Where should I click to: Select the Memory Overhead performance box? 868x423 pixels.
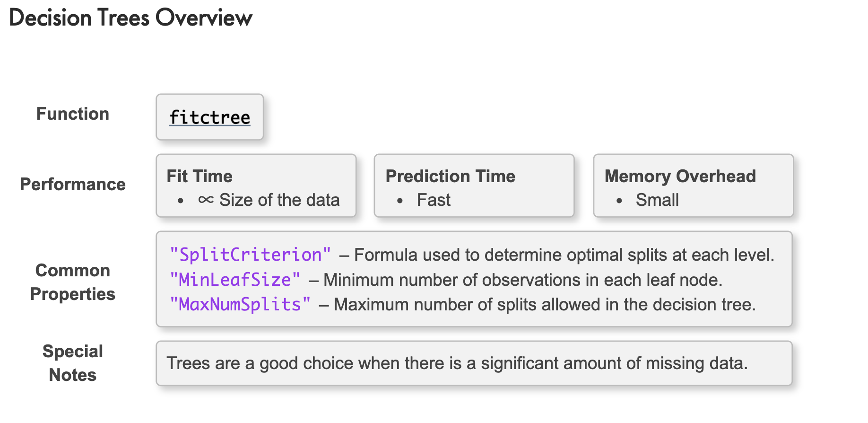pos(694,185)
